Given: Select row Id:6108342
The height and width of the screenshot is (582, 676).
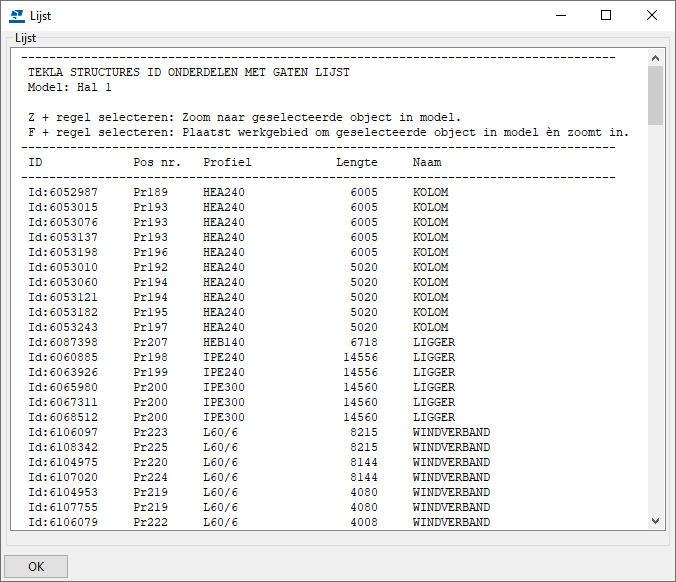Looking at the screenshot, I should (x=260, y=447).
